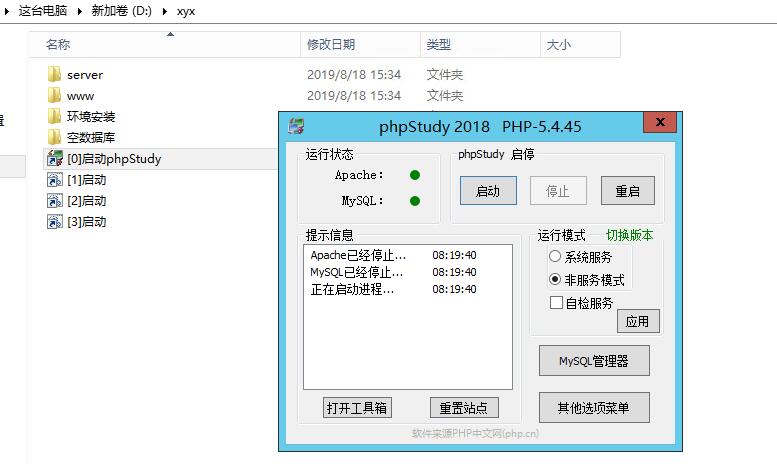Viewport: 777px width, 464px height.
Task: Enable the 自检服务 checkbox
Action: pyautogui.click(x=556, y=303)
